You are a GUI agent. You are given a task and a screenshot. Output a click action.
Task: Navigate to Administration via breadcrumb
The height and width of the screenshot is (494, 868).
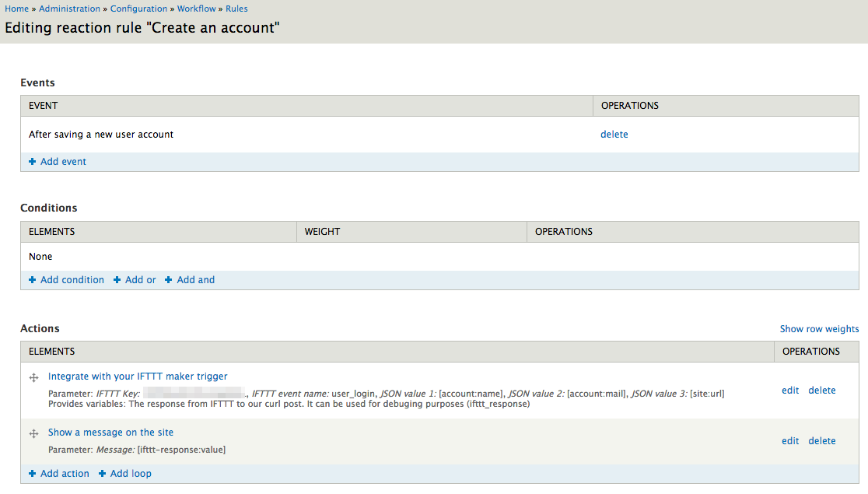(69, 9)
